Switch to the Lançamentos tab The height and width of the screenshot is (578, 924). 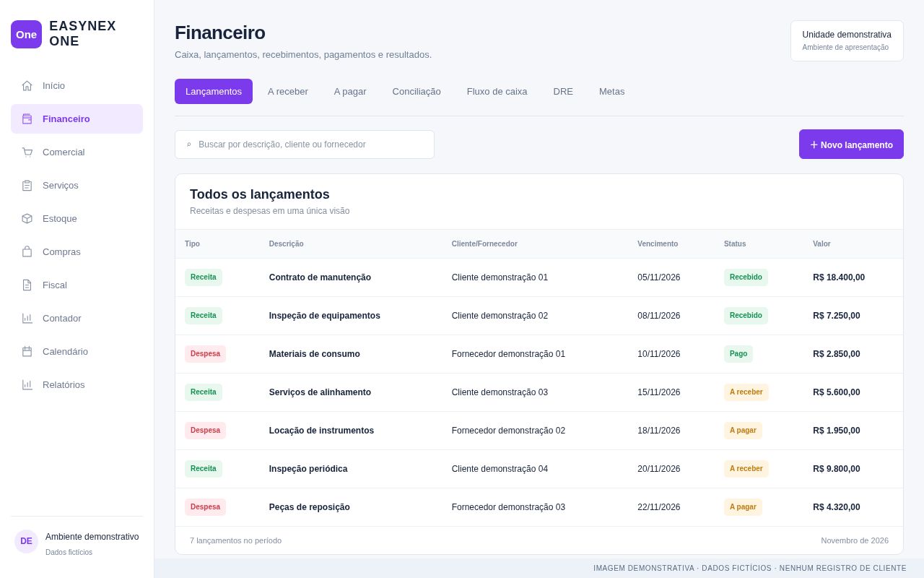[214, 91]
